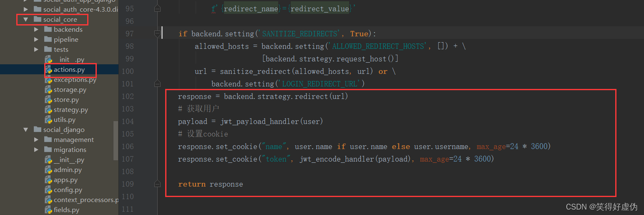Click the project panel vertical scrollbar

(x=116, y=141)
